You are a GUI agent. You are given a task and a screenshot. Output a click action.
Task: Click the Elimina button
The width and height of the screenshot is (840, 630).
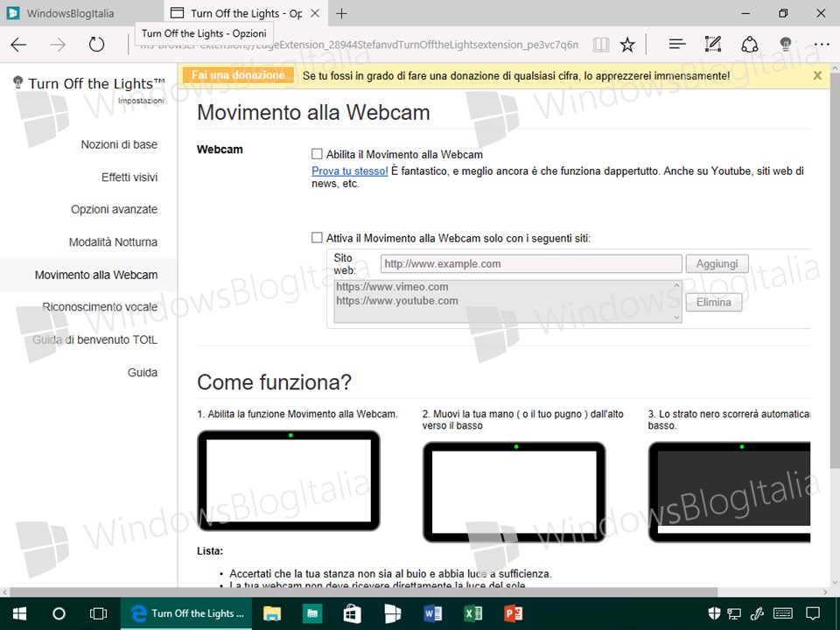point(714,302)
